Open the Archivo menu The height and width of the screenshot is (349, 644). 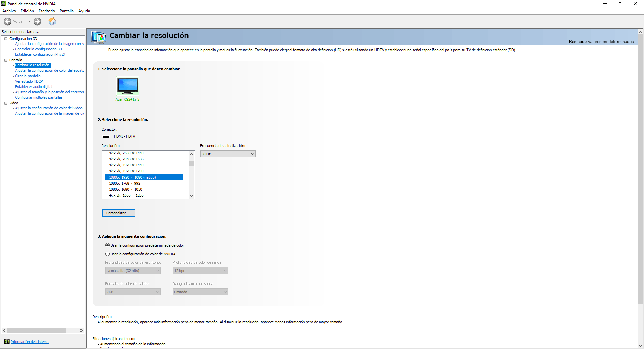point(9,11)
